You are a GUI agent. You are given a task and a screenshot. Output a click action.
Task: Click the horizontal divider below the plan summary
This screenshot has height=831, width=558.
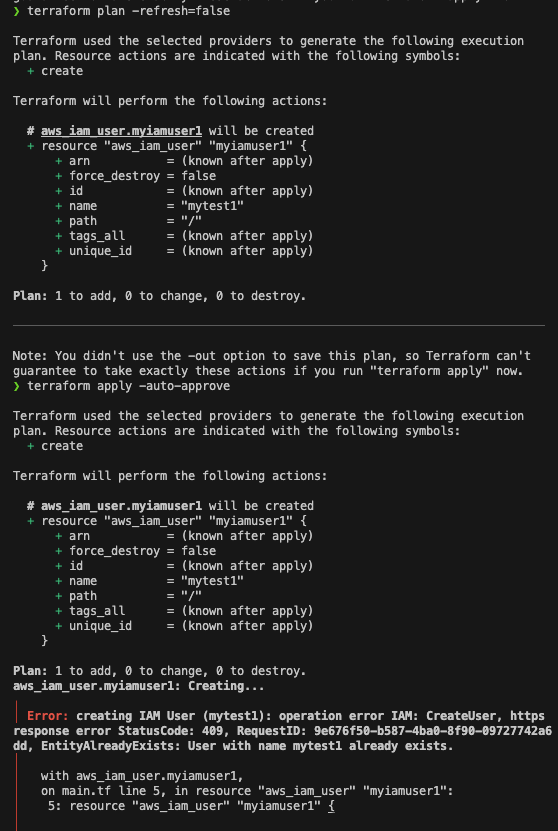click(x=279, y=325)
